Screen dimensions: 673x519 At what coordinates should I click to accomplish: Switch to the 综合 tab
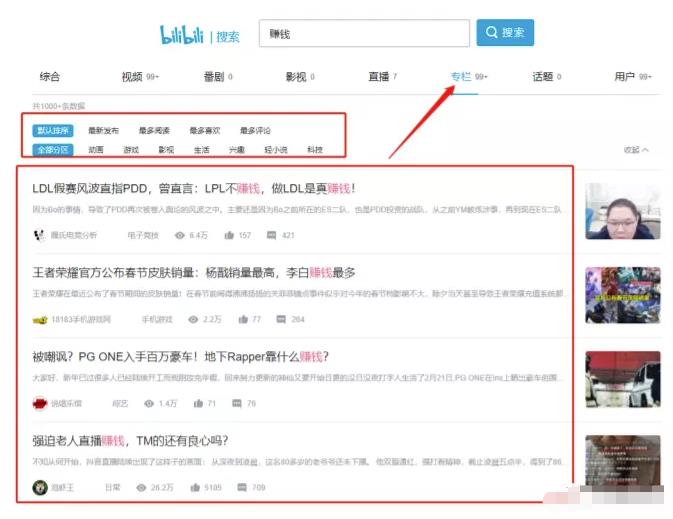pyautogui.click(x=50, y=77)
